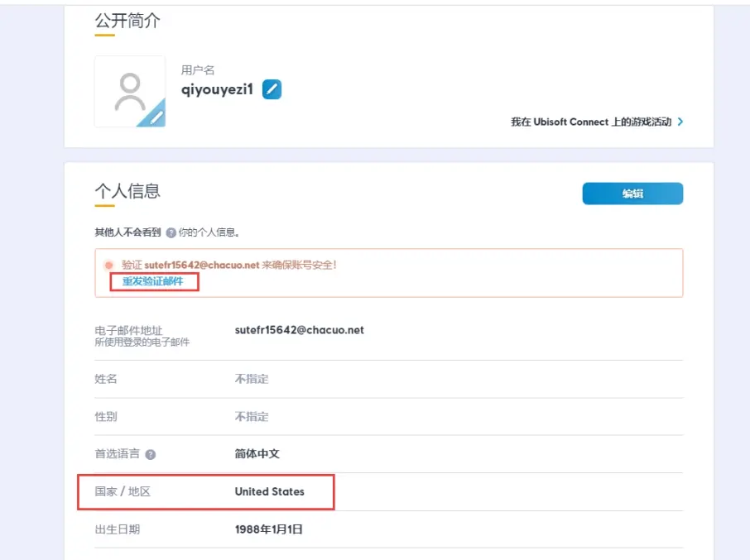
Task: Click the default avatar silhouette image
Action: [129, 91]
